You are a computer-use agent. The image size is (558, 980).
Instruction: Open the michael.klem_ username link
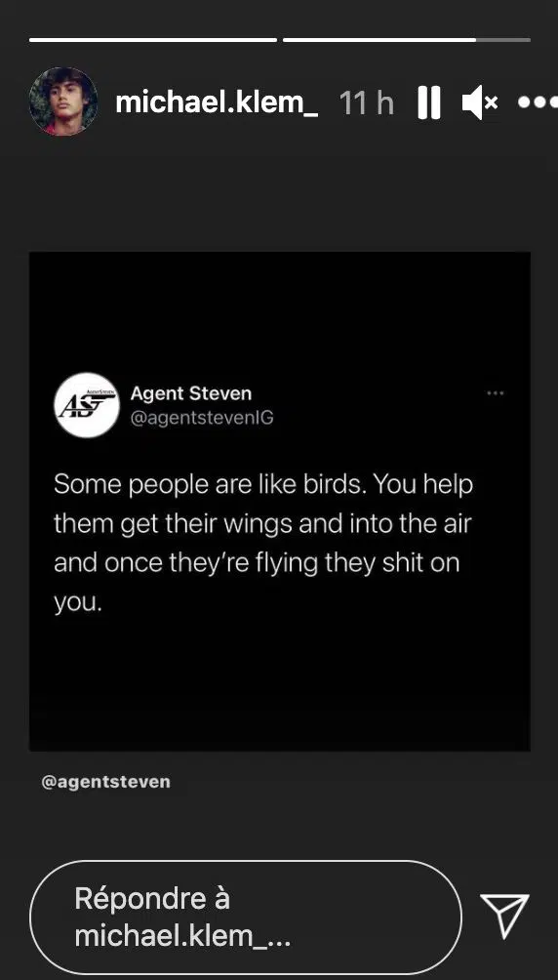point(217,102)
